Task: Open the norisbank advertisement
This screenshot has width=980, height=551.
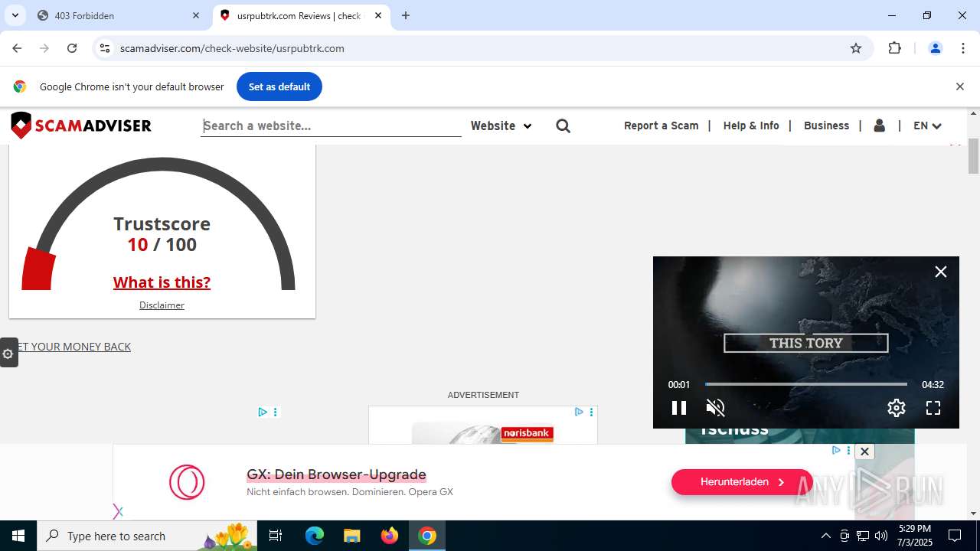Action: point(483,425)
